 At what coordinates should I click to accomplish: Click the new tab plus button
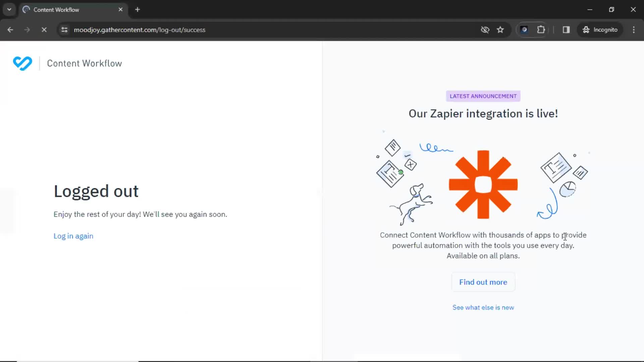pos(138,10)
